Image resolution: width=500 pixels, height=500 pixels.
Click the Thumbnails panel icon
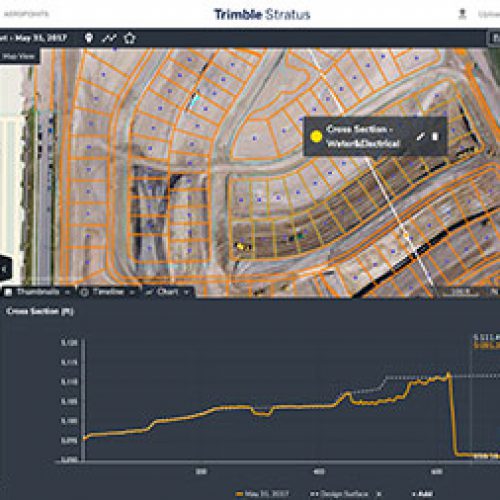tap(9, 292)
